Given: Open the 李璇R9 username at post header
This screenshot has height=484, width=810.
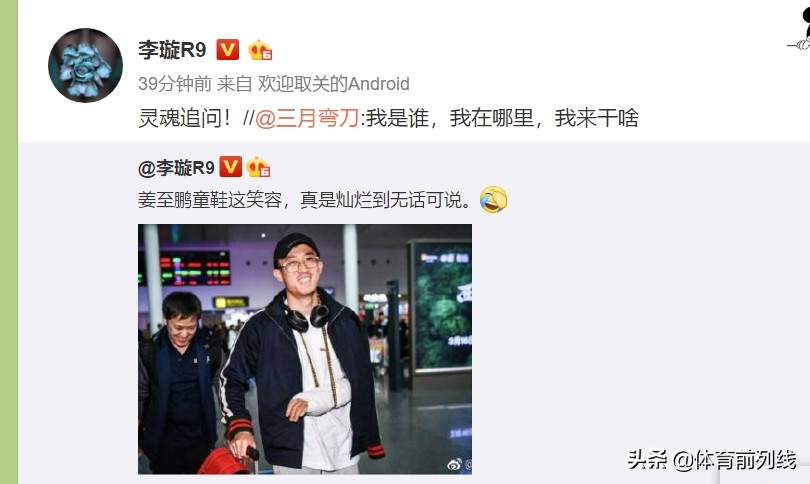Looking at the screenshot, I should click(x=172, y=50).
